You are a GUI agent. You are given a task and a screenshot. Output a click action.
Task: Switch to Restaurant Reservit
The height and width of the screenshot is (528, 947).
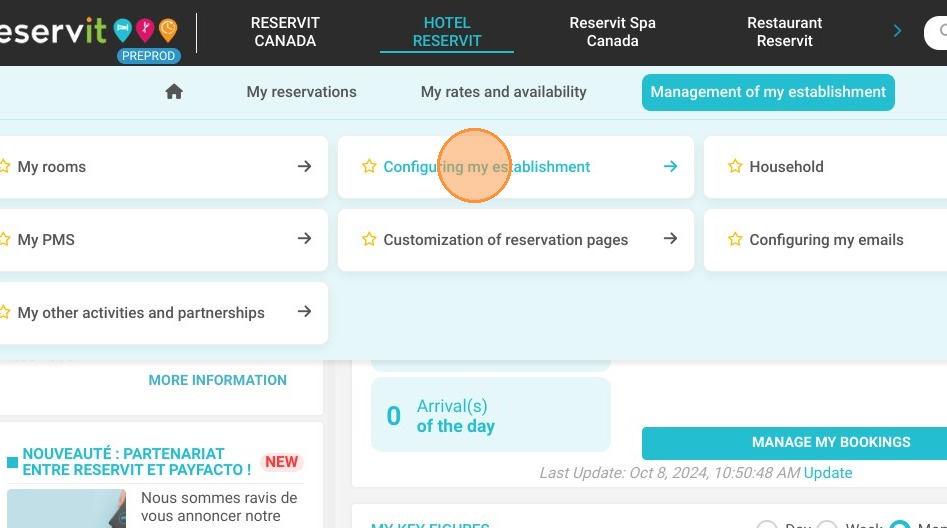pyautogui.click(x=785, y=32)
